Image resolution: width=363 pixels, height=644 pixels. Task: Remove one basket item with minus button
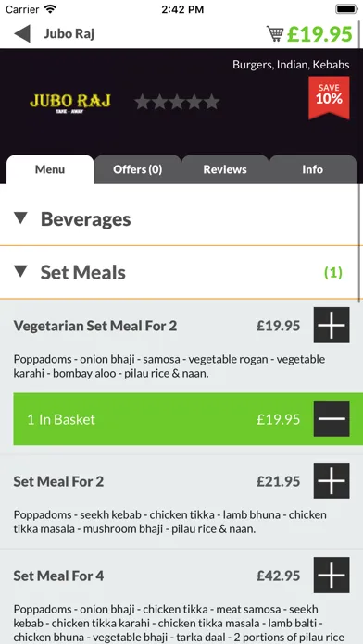tap(332, 418)
